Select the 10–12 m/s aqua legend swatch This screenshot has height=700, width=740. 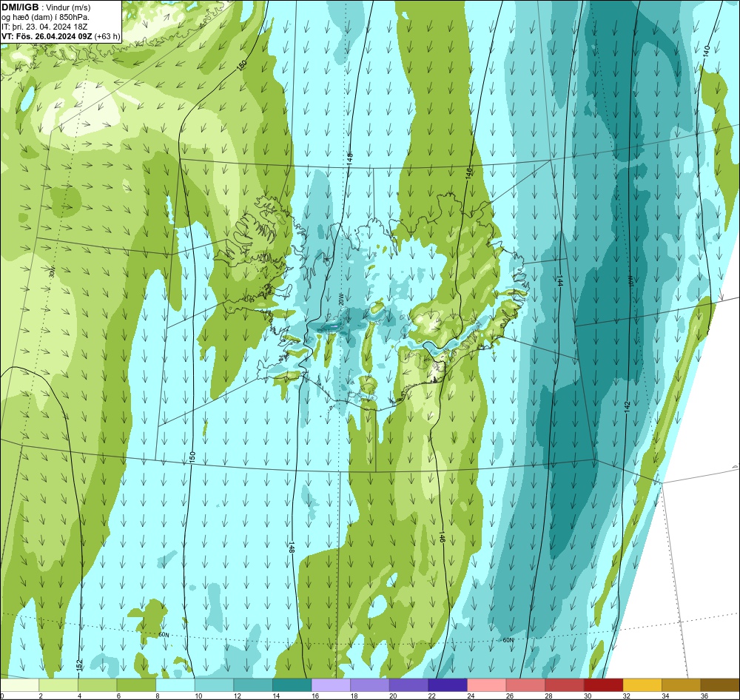tap(215, 685)
